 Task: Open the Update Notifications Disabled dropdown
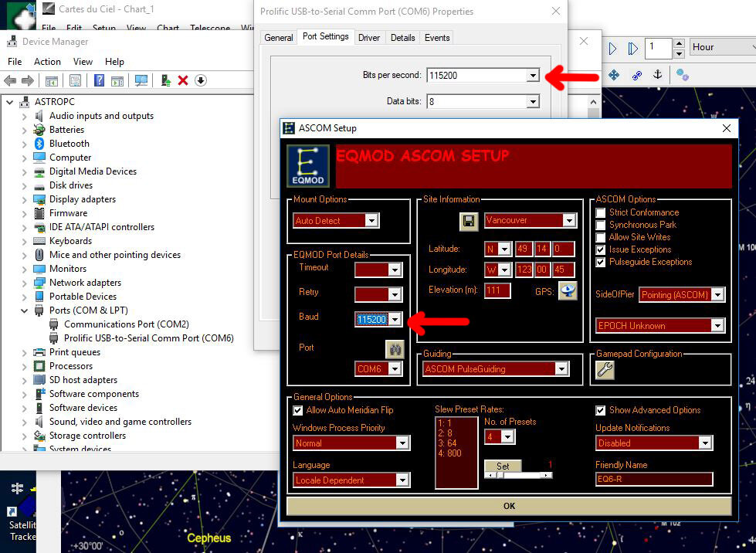(x=705, y=443)
